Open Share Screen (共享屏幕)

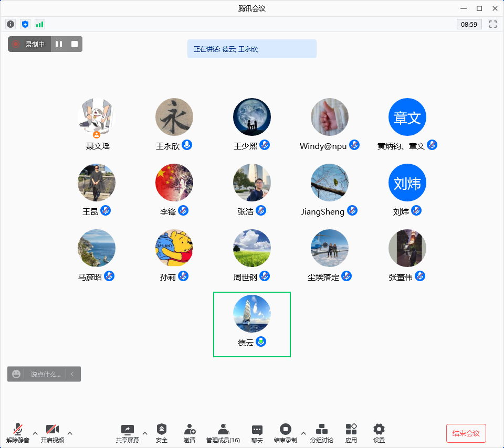pos(128,433)
